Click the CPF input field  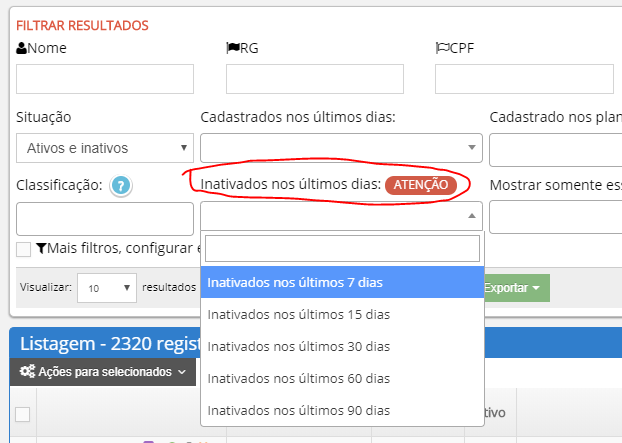[524, 79]
